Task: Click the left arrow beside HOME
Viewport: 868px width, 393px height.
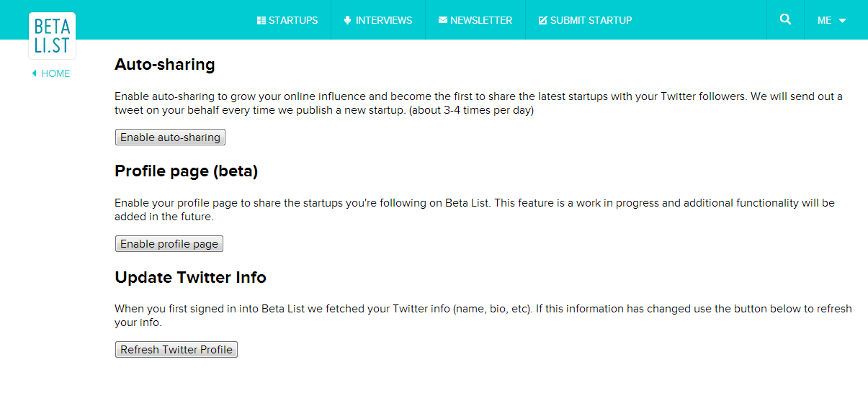Action: (x=34, y=73)
